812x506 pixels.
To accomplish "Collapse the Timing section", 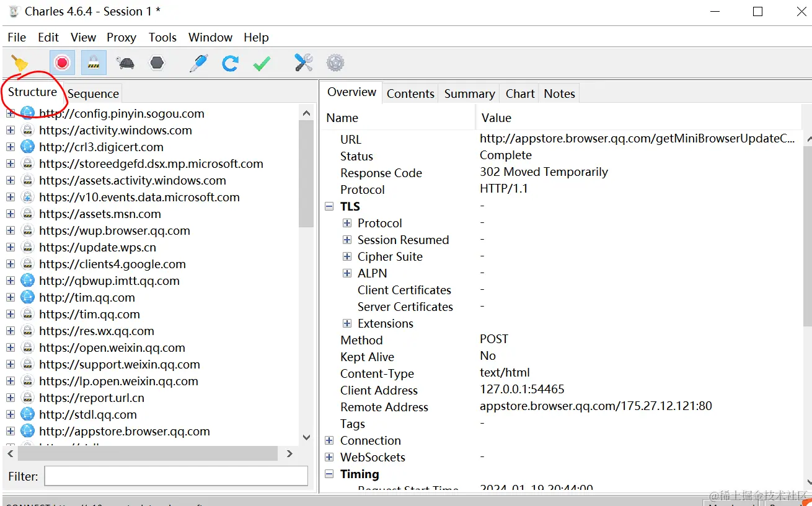I will click(329, 474).
